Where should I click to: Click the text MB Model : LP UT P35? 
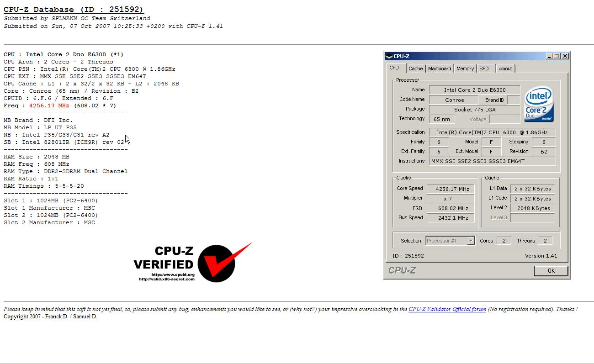pyautogui.click(x=40, y=127)
